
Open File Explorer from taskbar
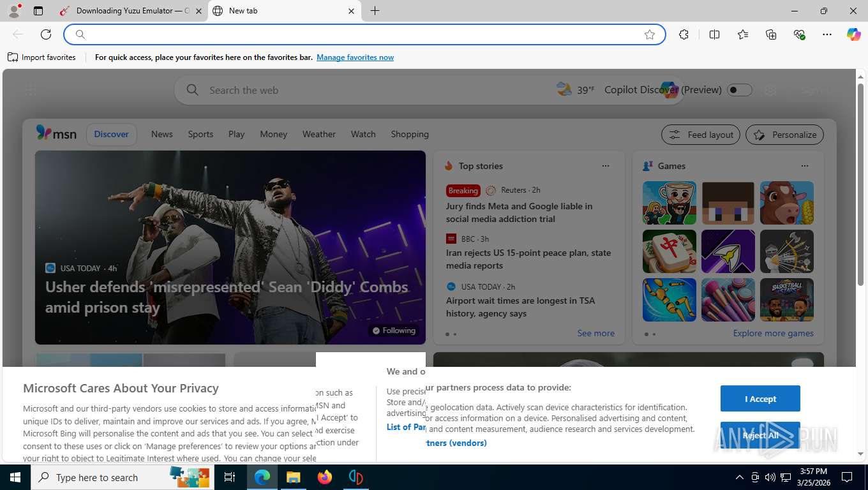click(293, 477)
